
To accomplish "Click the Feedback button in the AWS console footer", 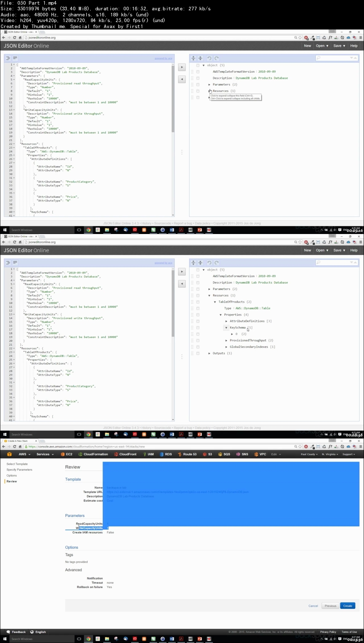I will [16, 632].
